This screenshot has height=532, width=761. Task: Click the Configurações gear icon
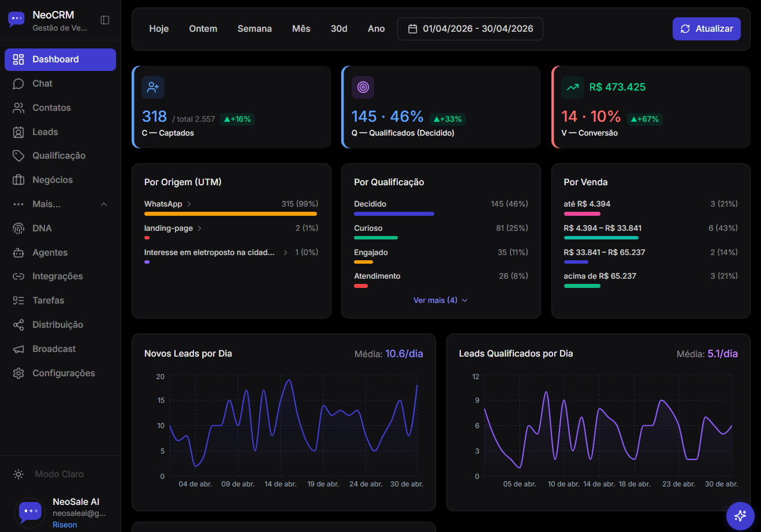pyautogui.click(x=18, y=373)
